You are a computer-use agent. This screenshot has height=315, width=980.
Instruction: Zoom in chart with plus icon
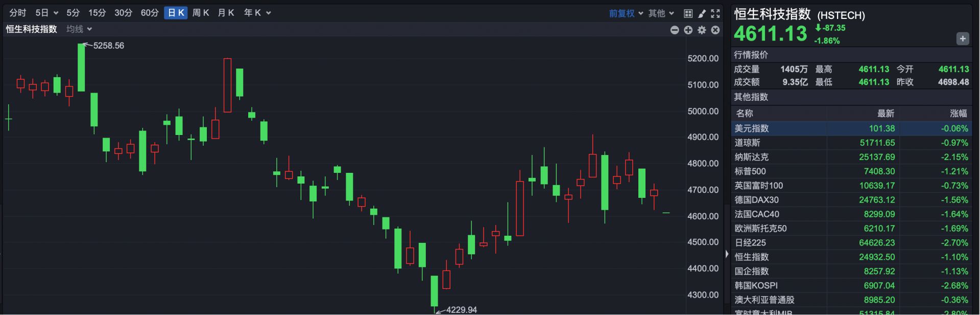(688, 30)
